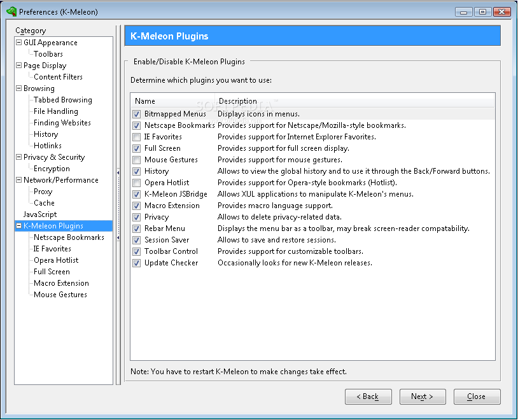This screenshot has width=518, height=420.
Task: Select Encryption category
Action: (52, 169)
